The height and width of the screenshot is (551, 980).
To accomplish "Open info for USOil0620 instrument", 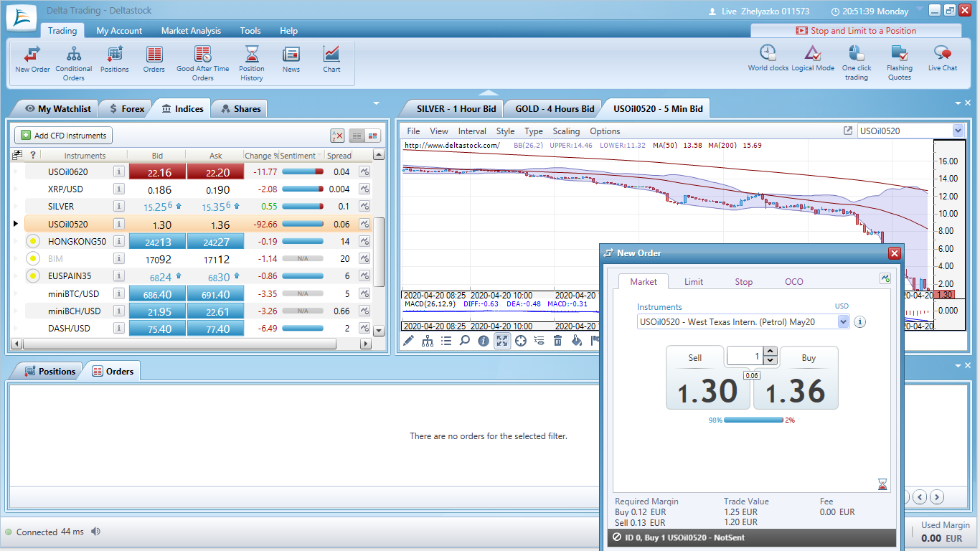I will (119, 171).
